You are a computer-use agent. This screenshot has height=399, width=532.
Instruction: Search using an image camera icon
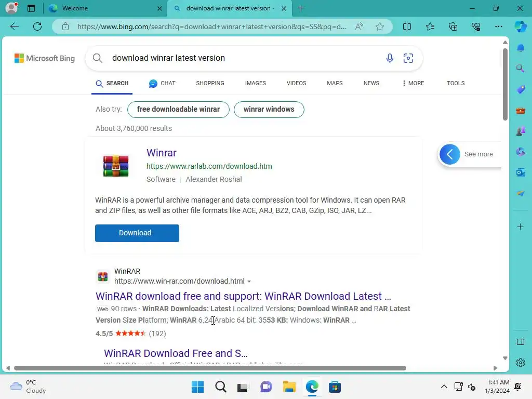point(408,58)
